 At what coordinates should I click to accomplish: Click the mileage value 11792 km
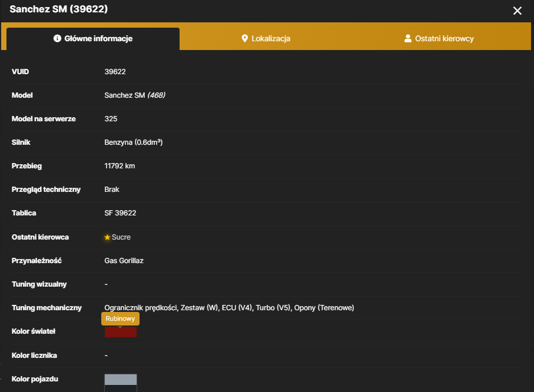tap(120, 166)
